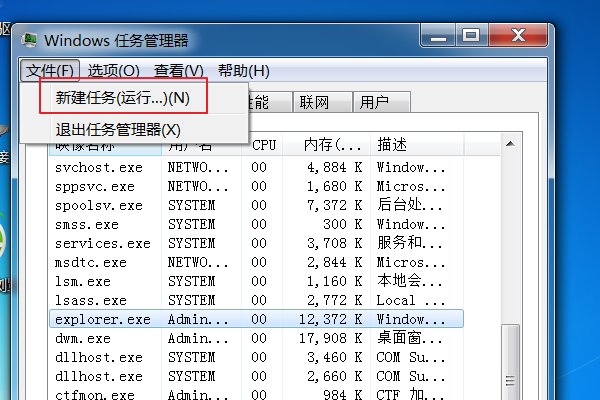Select the dwm.exe process
Viewport: 600px width, 400px height.
256,338
